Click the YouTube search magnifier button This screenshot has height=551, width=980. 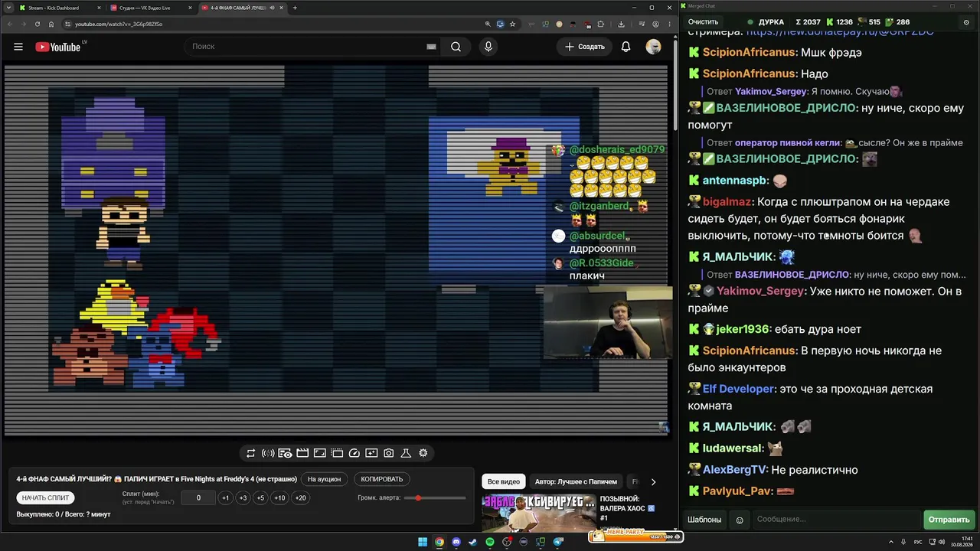tap(456, 47)
